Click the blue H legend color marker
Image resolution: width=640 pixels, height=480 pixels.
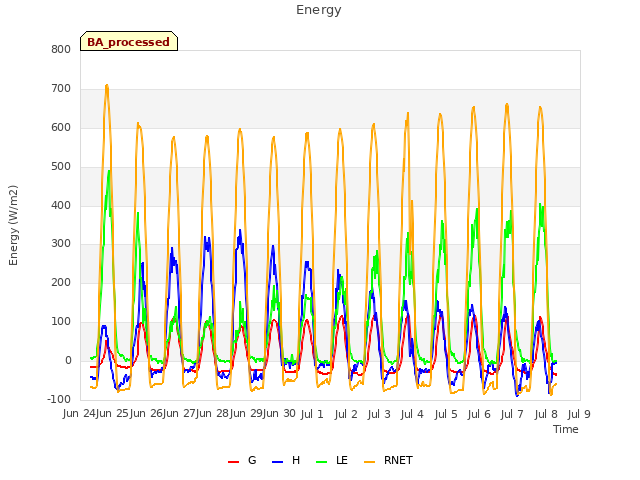tap(277, 462)
